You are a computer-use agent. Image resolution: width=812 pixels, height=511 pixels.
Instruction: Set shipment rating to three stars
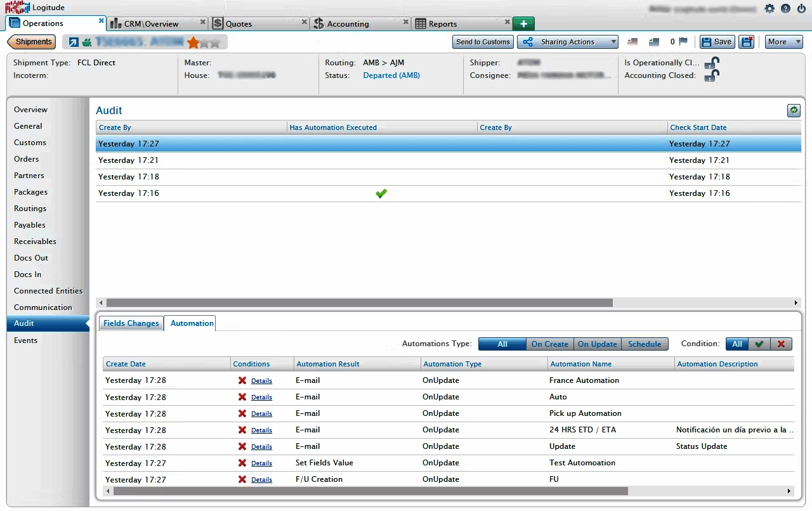(216, 42)
